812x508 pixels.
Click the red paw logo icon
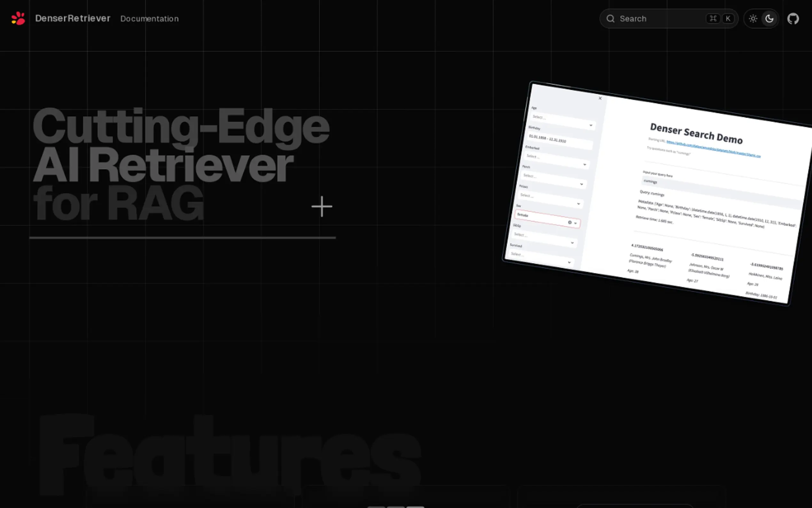[x=18, y=19]
